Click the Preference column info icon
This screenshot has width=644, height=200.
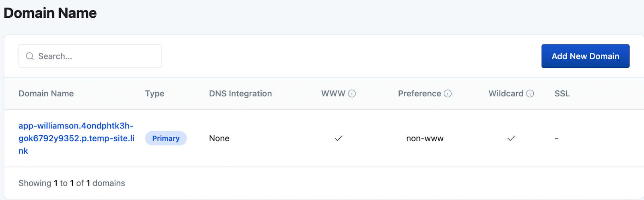point(448,94)
